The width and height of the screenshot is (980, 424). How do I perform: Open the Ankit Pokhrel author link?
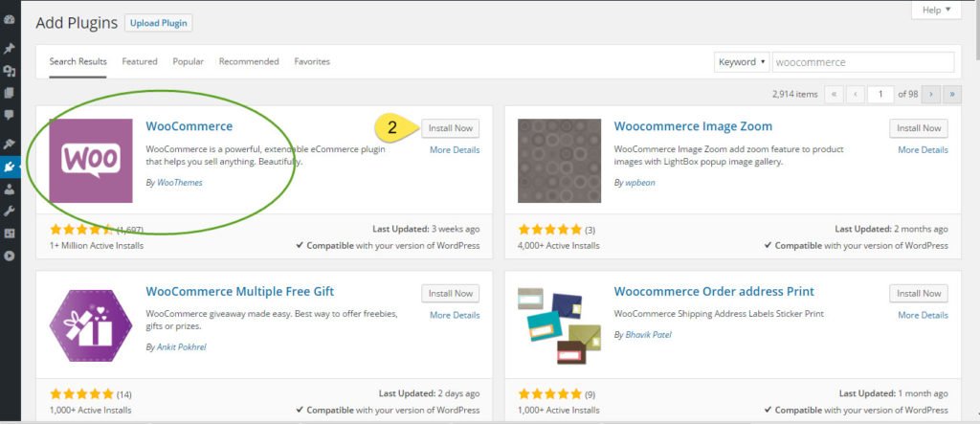tap(181, 346)
